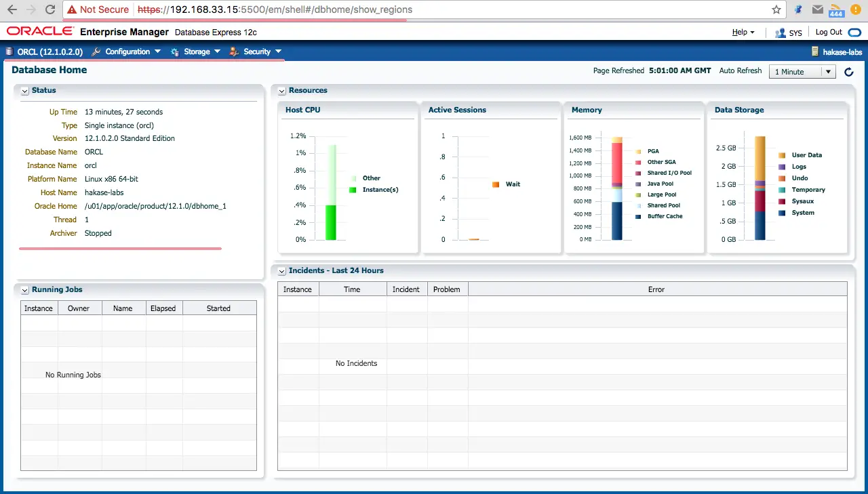
Task: Collapse the Status section
Action: tap(24, 91)
